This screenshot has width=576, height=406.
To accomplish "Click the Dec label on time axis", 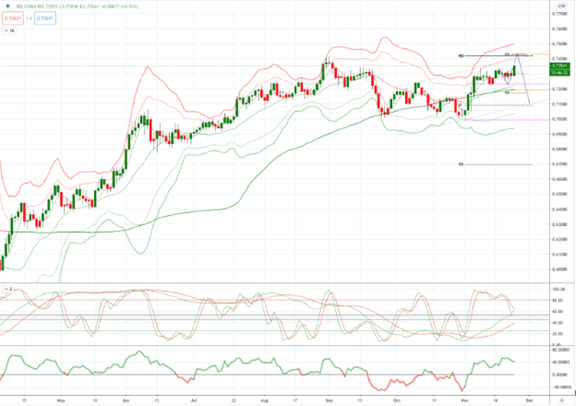I will point(529,400).
